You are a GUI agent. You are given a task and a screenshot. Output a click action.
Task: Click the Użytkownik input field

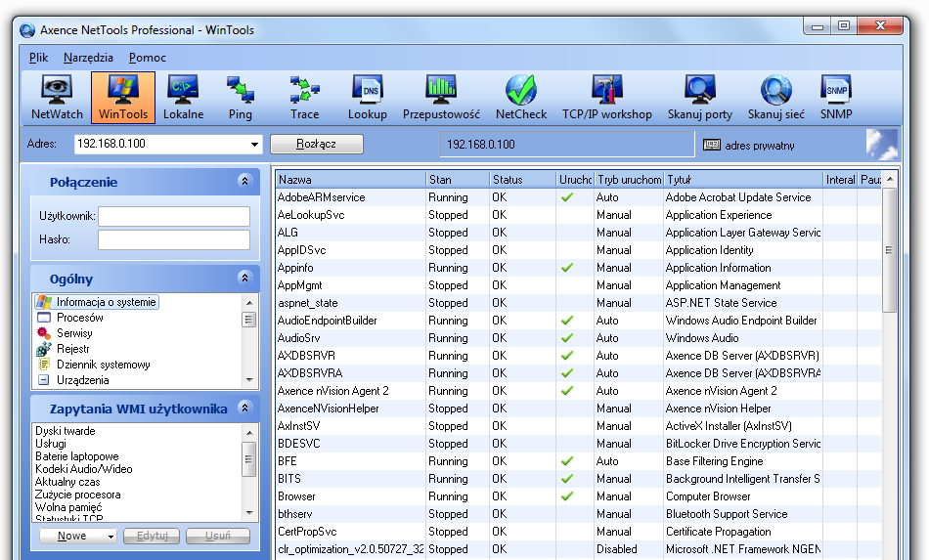coord(174,216)
